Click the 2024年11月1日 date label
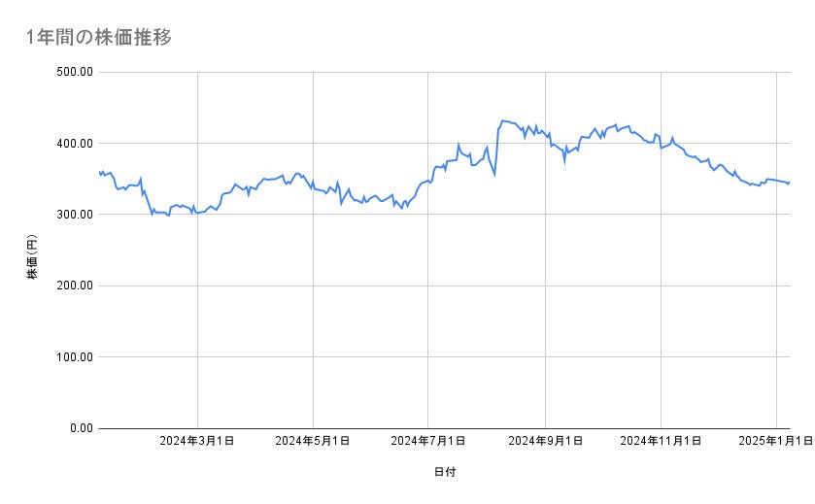Image resolution: width=815 pixels, height=504 pixels. point(661,442)
